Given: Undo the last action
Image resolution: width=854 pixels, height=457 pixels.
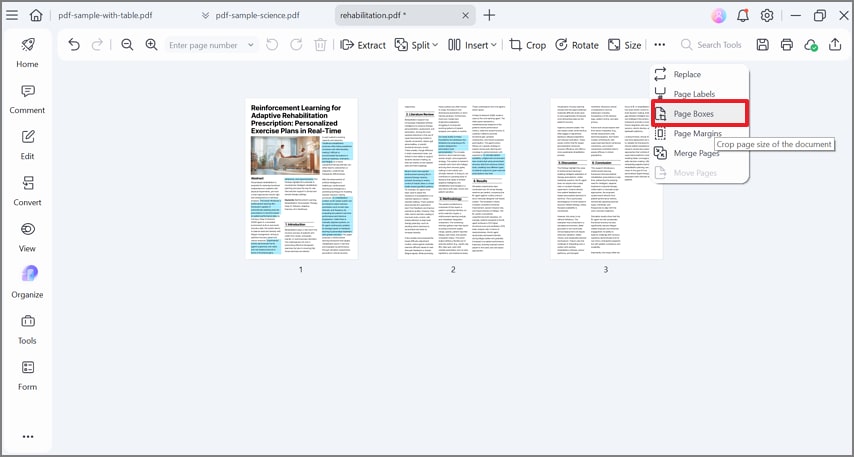Looking at the screenshot, I should [74, 45].
